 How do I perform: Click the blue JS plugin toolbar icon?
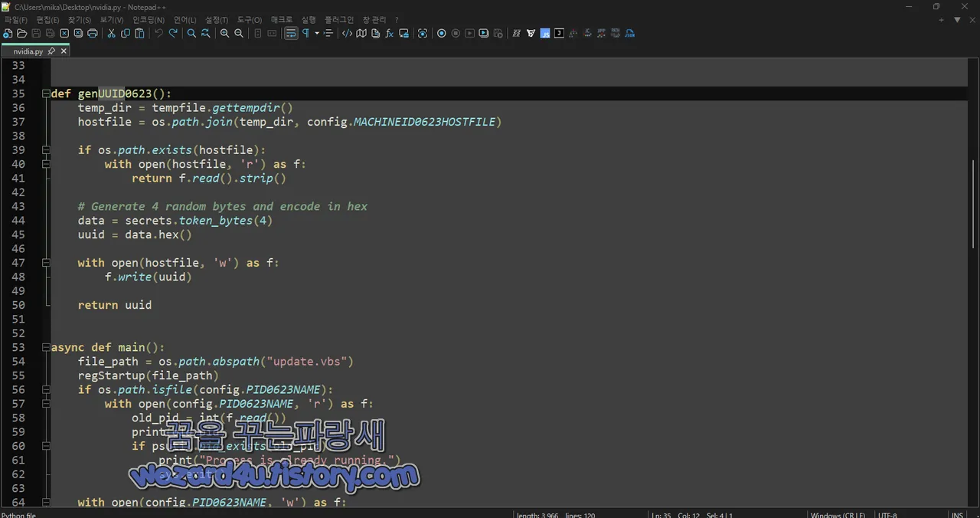pos(545,34)
